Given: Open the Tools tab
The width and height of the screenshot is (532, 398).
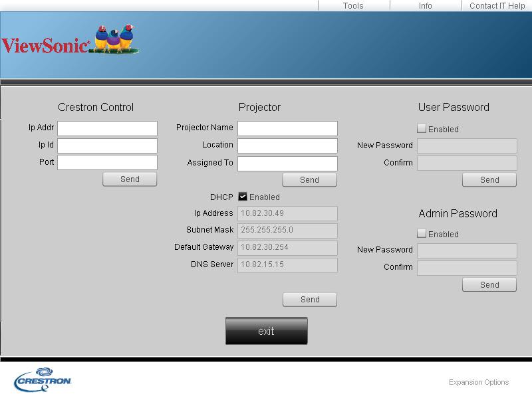Looking at the screenshot, I should point(354,5).
